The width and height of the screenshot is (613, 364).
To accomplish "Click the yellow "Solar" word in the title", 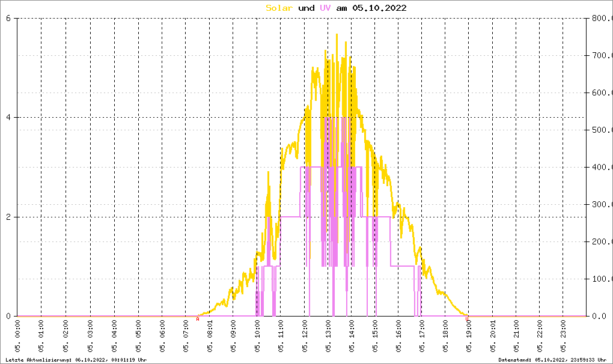I will point(279,8).
